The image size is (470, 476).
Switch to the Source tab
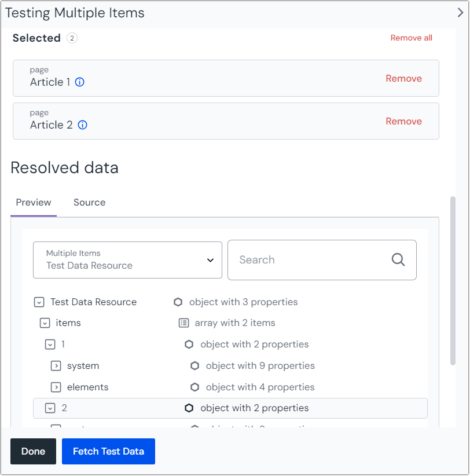[x=89, y=203]
